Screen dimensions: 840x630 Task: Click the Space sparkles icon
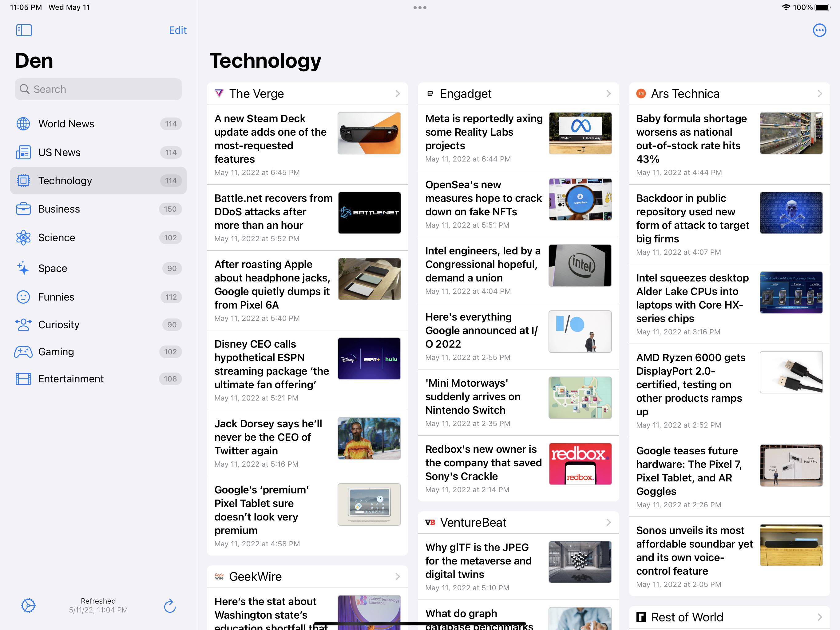[23, 268]
